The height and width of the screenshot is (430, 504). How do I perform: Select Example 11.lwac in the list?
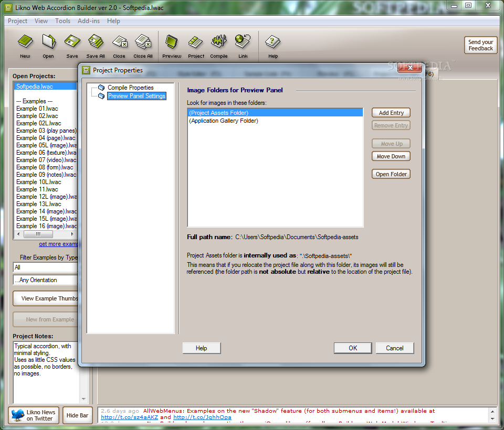(46, 189)
